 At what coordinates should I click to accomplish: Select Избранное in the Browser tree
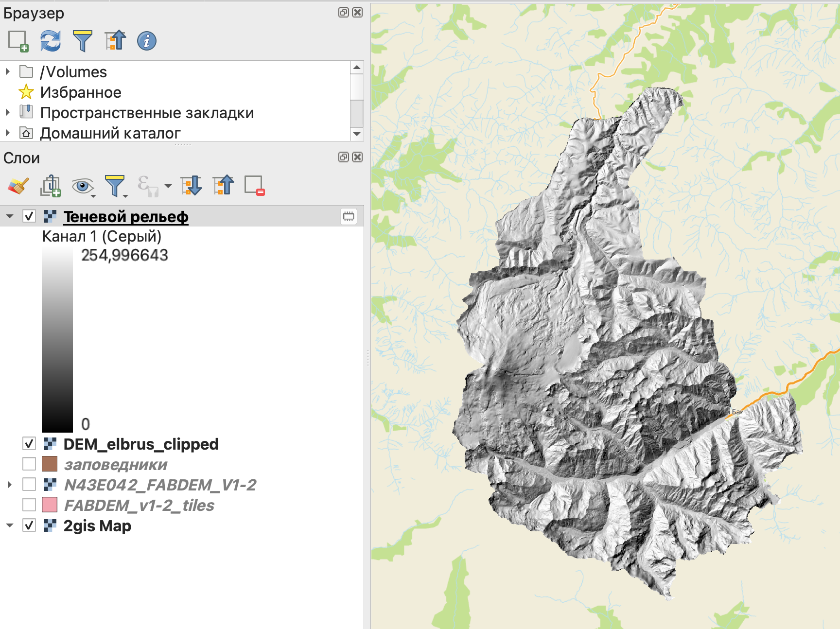81,92
